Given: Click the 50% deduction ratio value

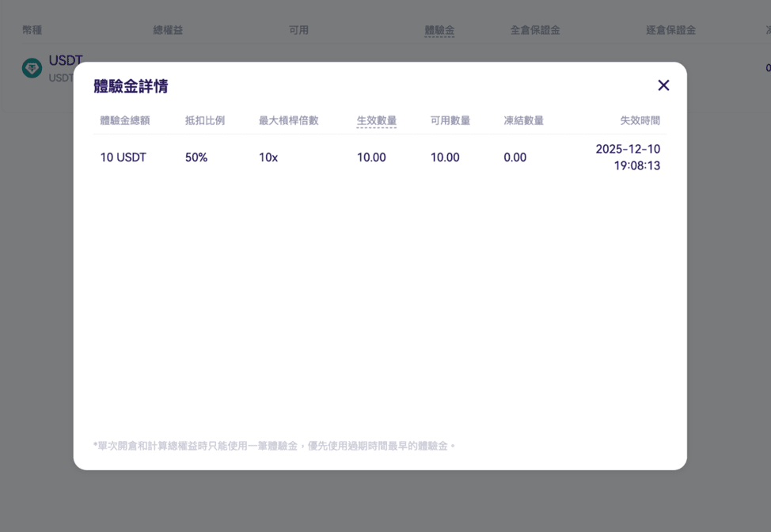Looking at the screenshot, I should 196,158.
